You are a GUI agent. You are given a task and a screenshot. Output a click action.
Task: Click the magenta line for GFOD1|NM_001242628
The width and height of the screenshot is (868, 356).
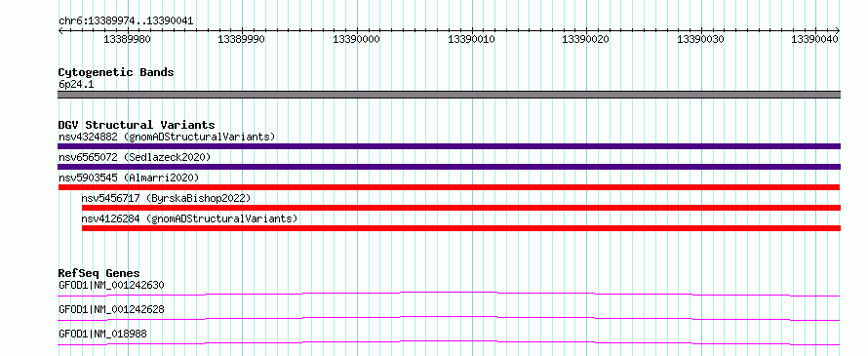(449, 318)
